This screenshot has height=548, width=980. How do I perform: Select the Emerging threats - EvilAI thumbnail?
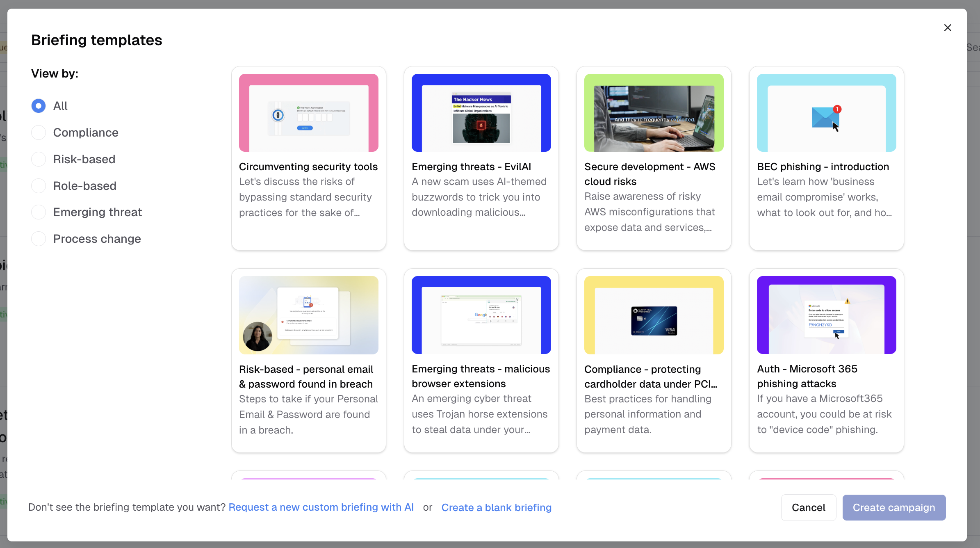pos(481,113)
